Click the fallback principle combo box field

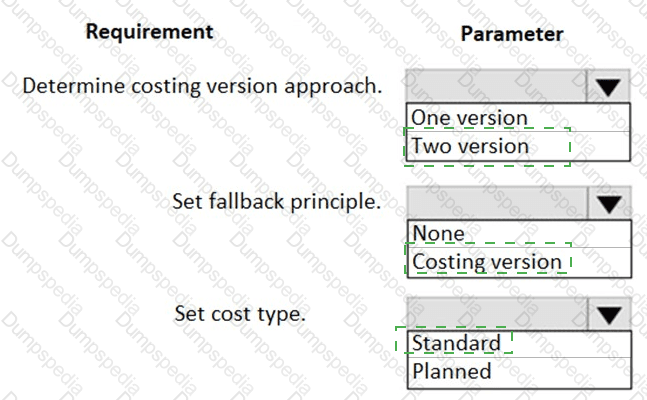point(496,203)
